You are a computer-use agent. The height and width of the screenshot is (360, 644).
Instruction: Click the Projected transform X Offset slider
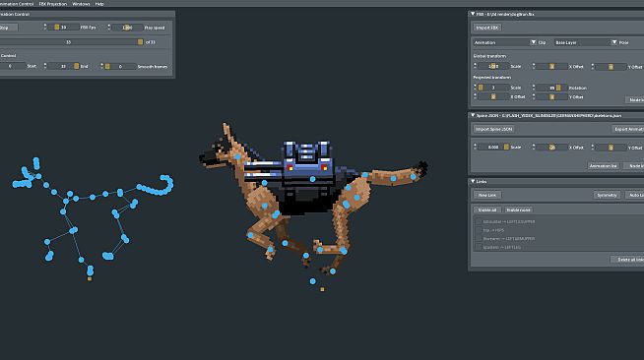click(x=493, y=96)
